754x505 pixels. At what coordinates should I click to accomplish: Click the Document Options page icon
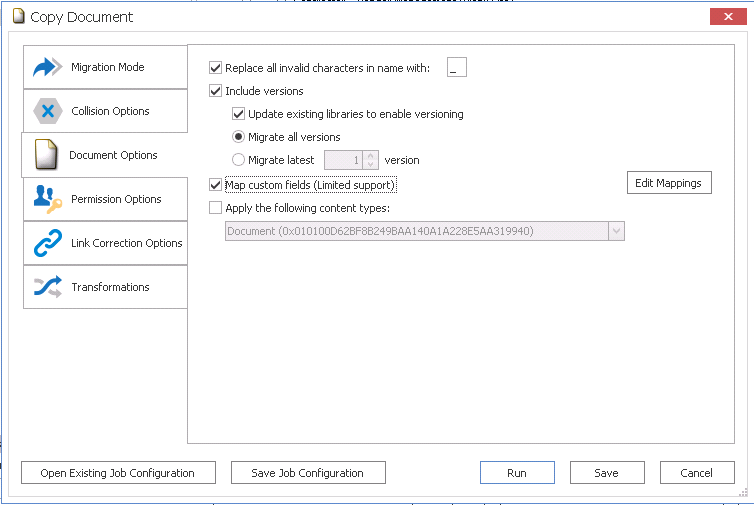click(x=47, y=155)
